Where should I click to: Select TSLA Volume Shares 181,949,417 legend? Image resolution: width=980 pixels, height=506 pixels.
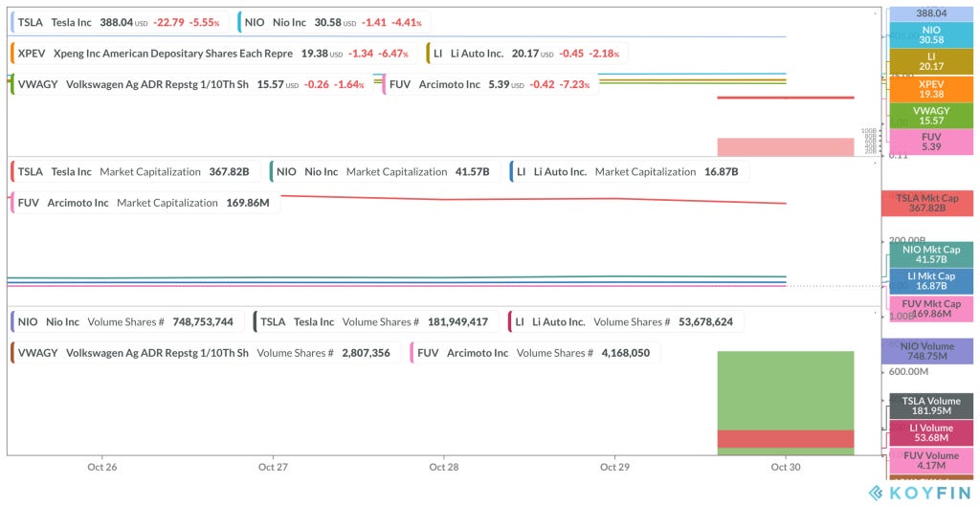coord(376,321)
